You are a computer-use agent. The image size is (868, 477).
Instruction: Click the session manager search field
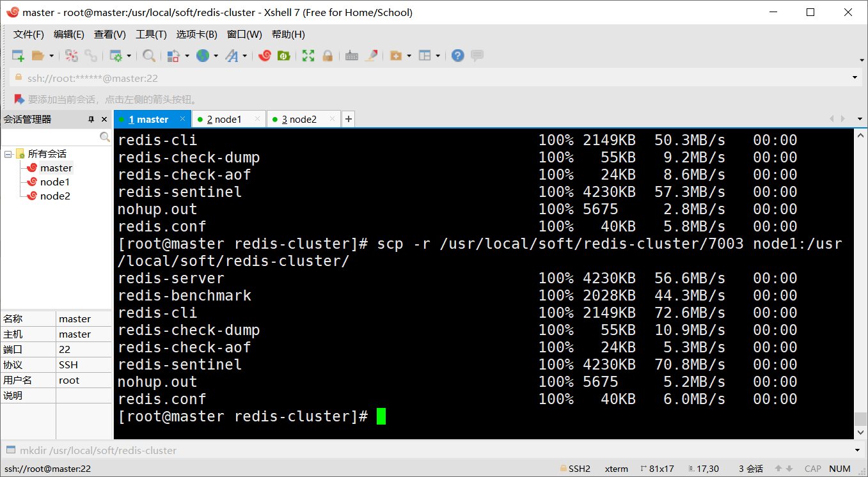point(50,137)
